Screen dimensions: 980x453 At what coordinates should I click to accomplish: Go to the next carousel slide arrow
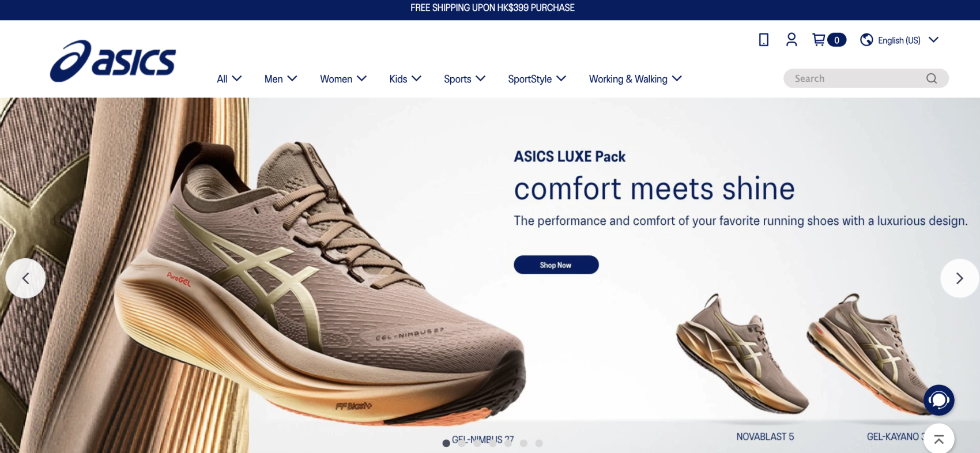point(960,278)
